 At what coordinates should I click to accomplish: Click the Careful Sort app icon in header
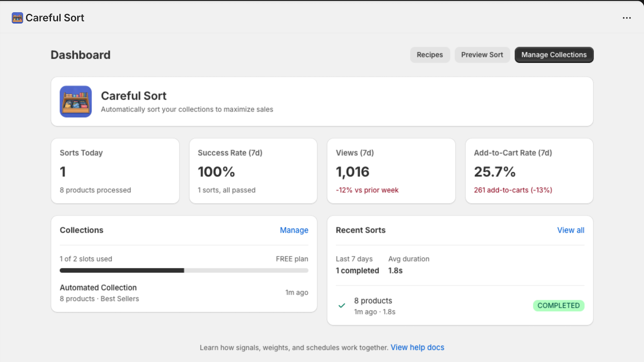point(17,18)
